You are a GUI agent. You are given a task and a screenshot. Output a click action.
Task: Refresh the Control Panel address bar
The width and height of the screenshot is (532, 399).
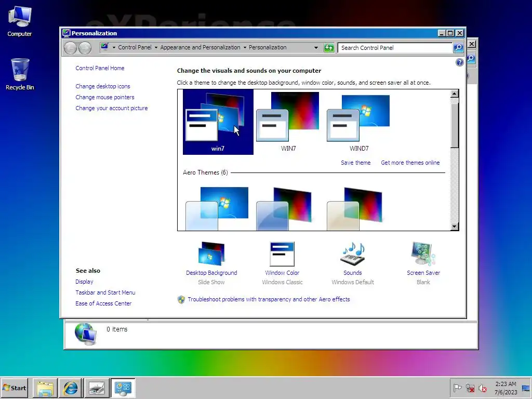click(329, 48)
